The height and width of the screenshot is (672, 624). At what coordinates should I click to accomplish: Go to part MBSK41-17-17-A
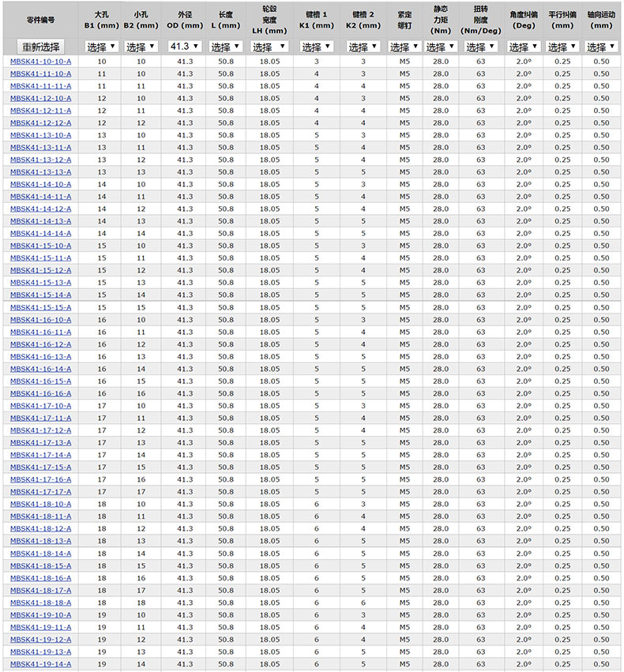[x=41, y=491]
